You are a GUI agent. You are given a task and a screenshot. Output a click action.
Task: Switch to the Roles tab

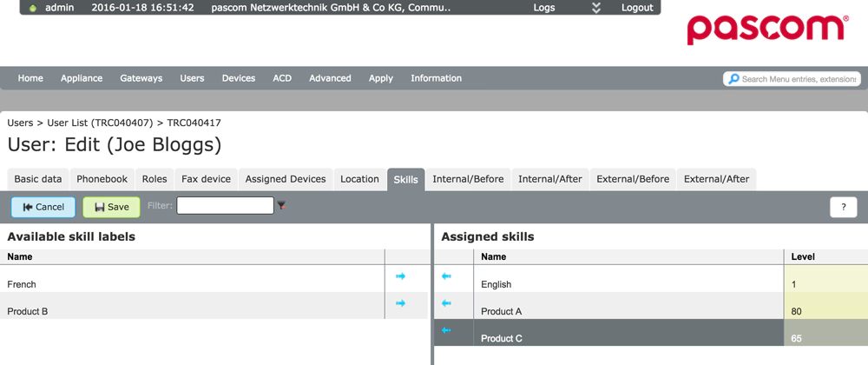[x=155, y=179]
